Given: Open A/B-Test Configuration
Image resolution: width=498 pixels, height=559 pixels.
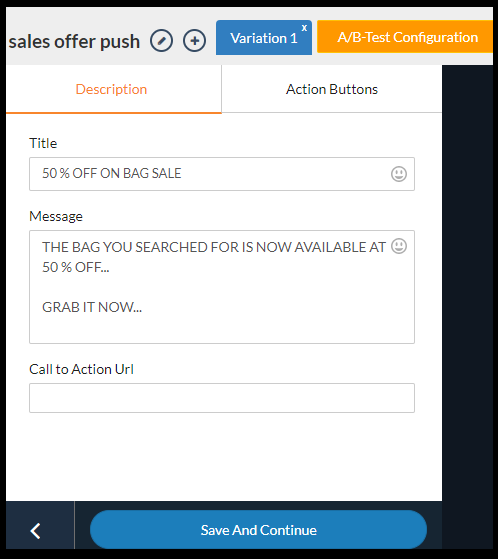Looking at the screenshot, I should tap(405, 37).
